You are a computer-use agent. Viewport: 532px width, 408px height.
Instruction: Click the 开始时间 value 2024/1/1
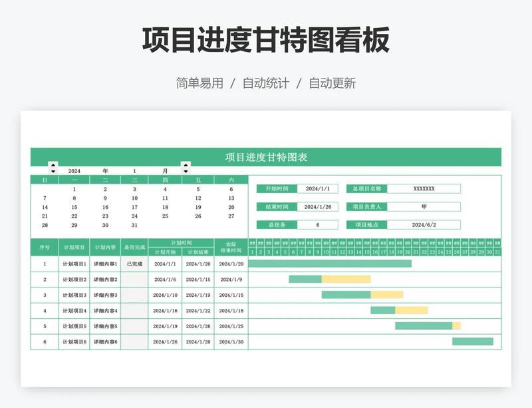point(317,189)
